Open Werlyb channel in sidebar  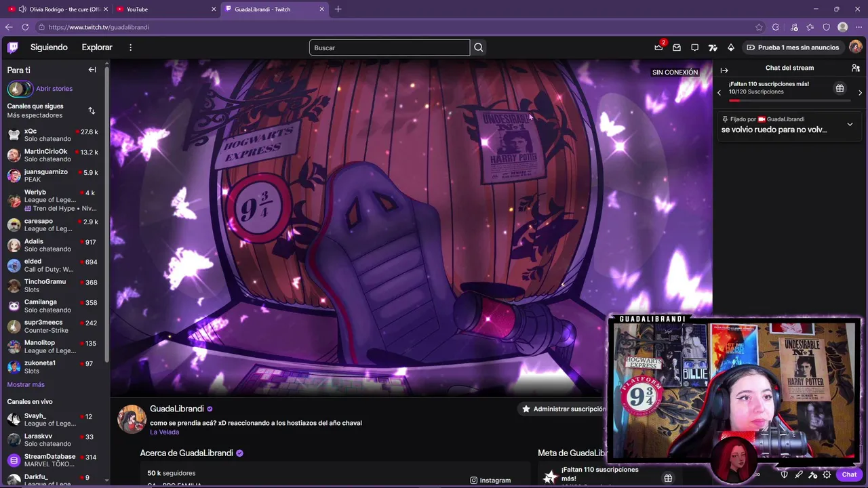pos(53,200)
